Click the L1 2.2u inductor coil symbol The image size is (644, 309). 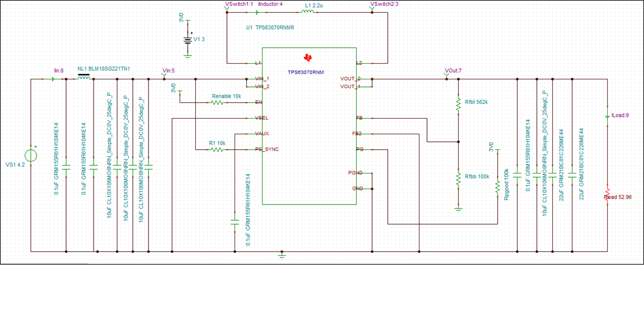point(308,12)
